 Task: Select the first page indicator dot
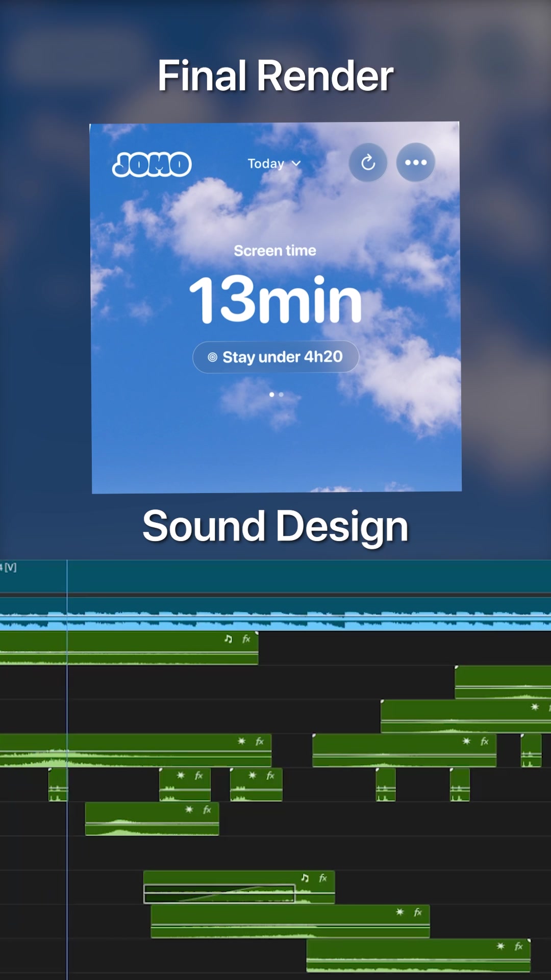pos(271,395)
